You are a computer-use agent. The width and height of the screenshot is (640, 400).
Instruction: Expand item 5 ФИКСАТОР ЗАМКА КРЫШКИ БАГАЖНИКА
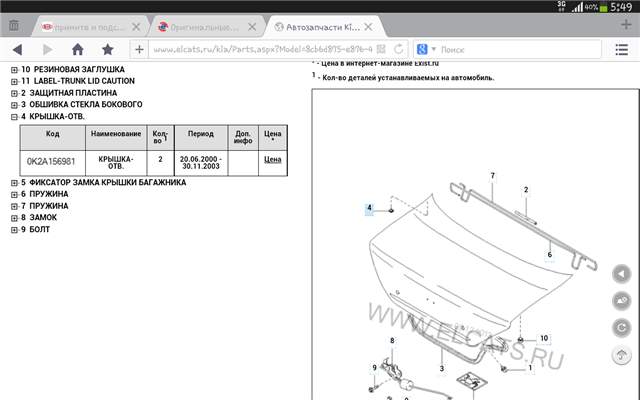click(14, 183)
